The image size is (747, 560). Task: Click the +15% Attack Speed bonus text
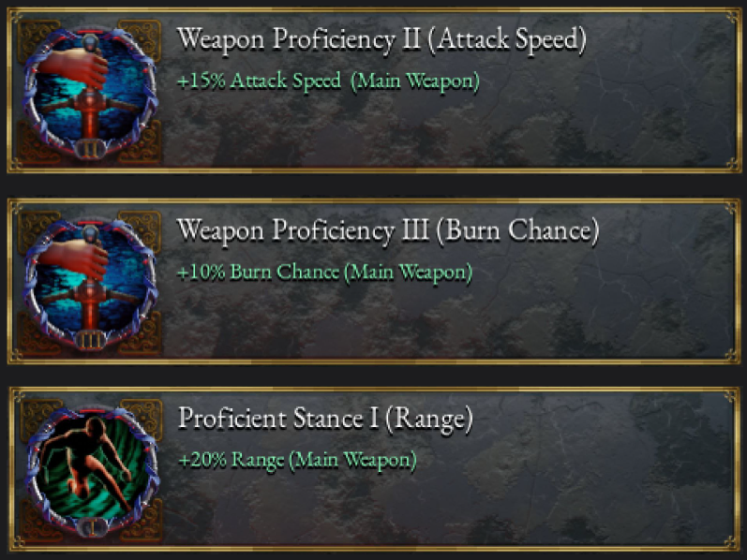pos(259,81)
